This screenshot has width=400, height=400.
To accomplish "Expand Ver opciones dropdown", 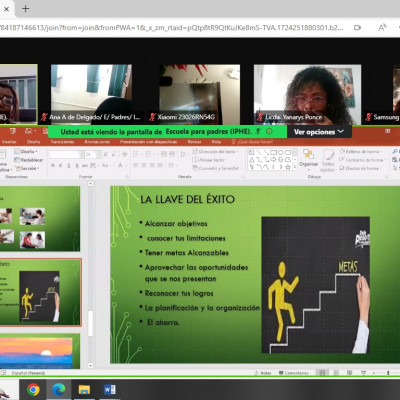I will click(319, 132).
